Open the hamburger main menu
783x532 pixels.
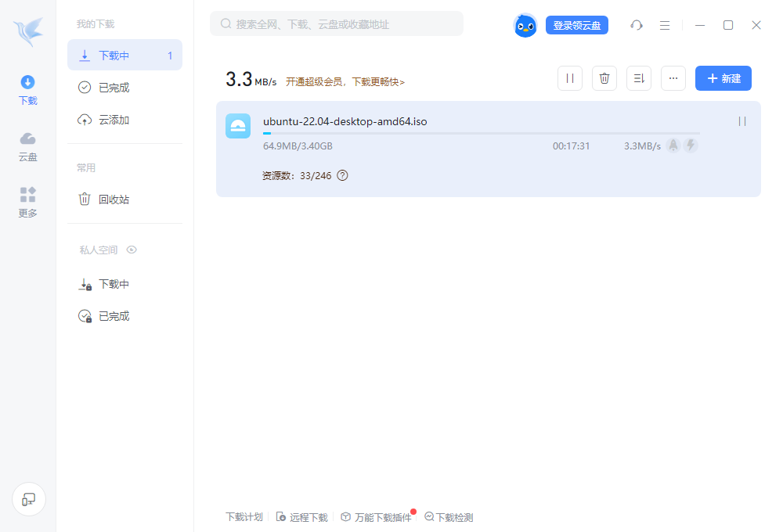665,25
